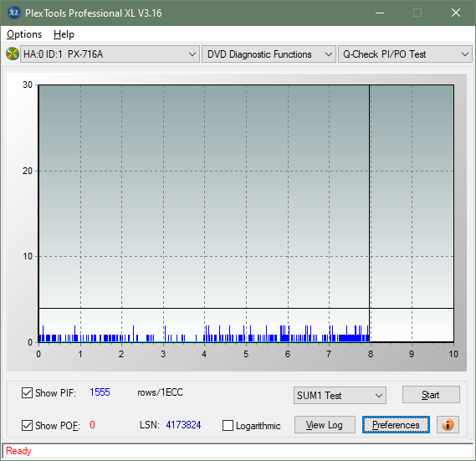Image resolution: width=476 pixels, height=461 pixels.
Task: Click the PIF count value 1555
Action: [100, 392]
